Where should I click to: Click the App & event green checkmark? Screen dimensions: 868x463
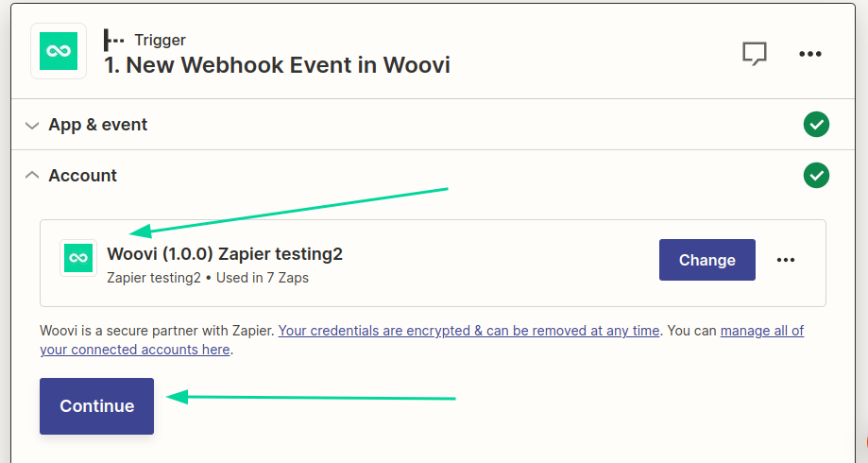815,125
